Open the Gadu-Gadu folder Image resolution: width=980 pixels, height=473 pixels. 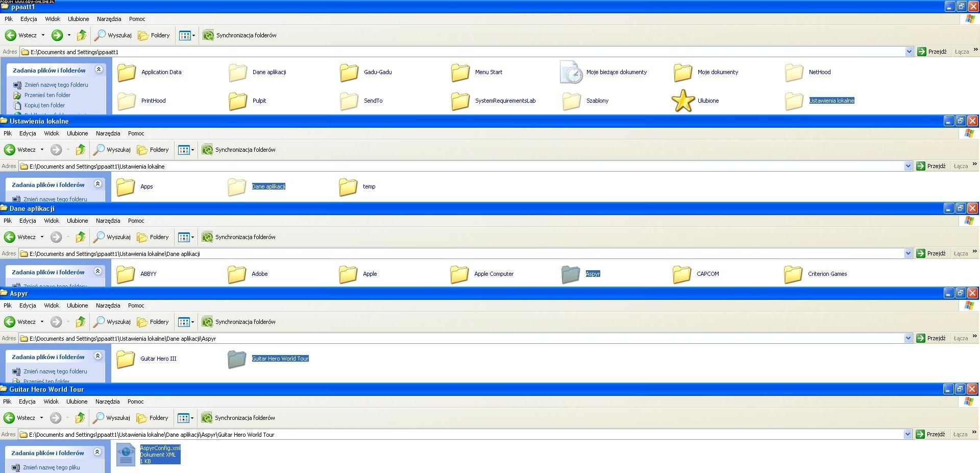[366, 73]
